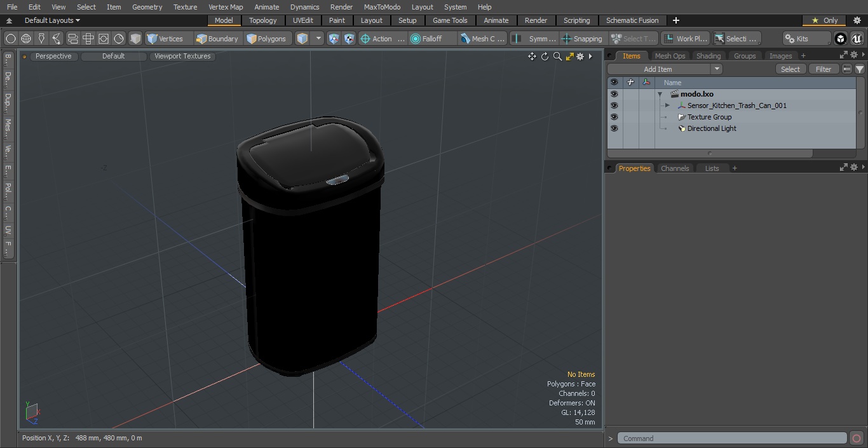This screenshot has height=448, width=868.
Task: Click the Filter button
Action: coord(824,69)
